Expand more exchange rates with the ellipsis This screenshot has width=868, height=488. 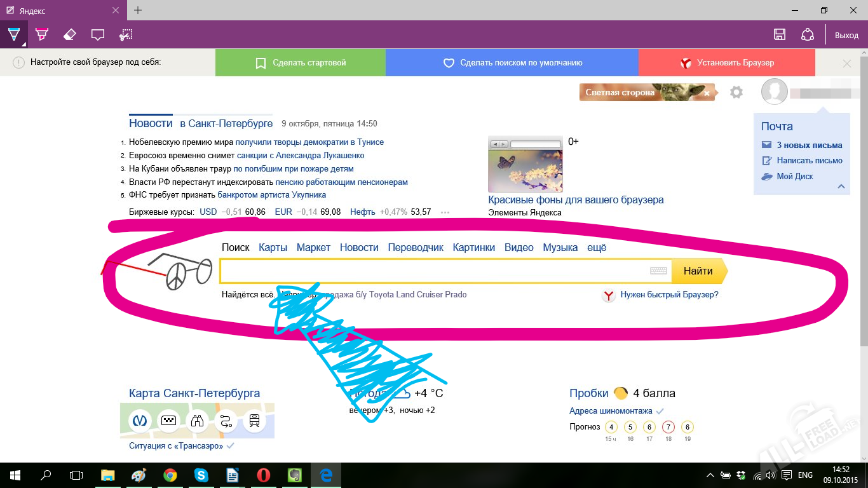coord(445,212)
